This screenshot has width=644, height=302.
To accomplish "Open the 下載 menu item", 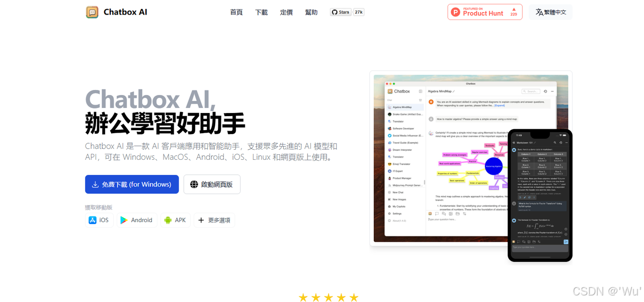I will [262, 12].
